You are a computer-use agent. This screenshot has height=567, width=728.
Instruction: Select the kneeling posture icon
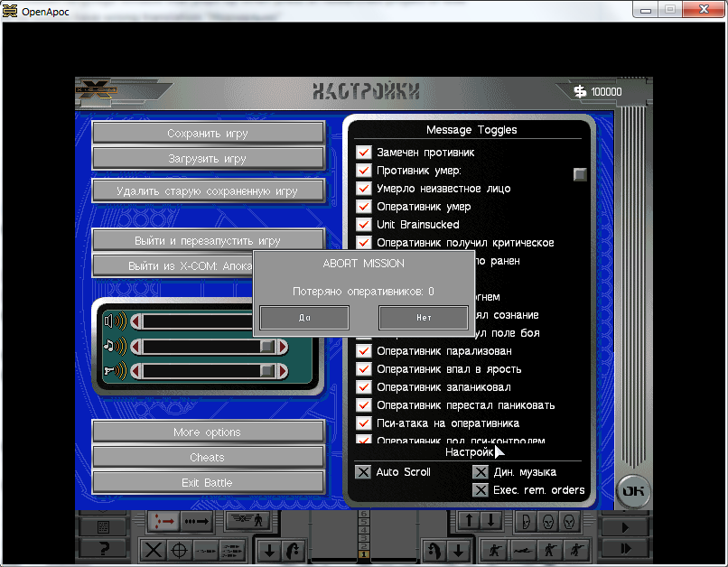(495, 550)
